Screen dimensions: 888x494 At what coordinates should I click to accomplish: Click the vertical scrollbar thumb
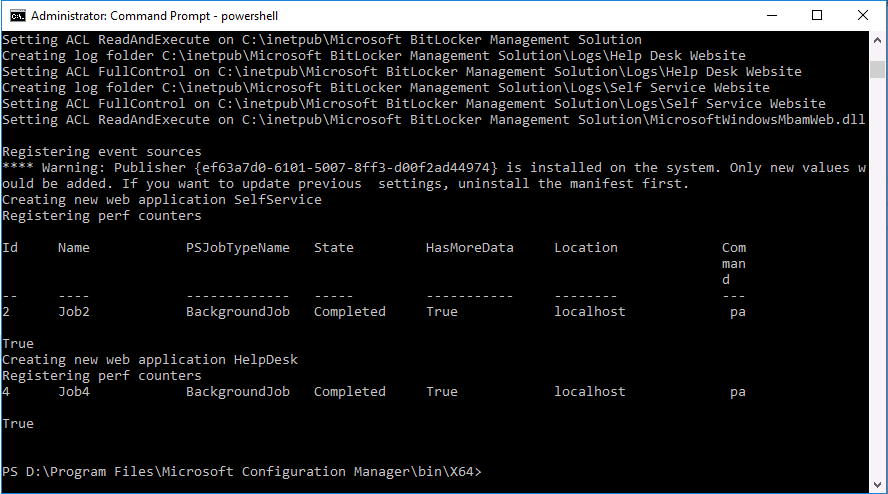point(877,69)
